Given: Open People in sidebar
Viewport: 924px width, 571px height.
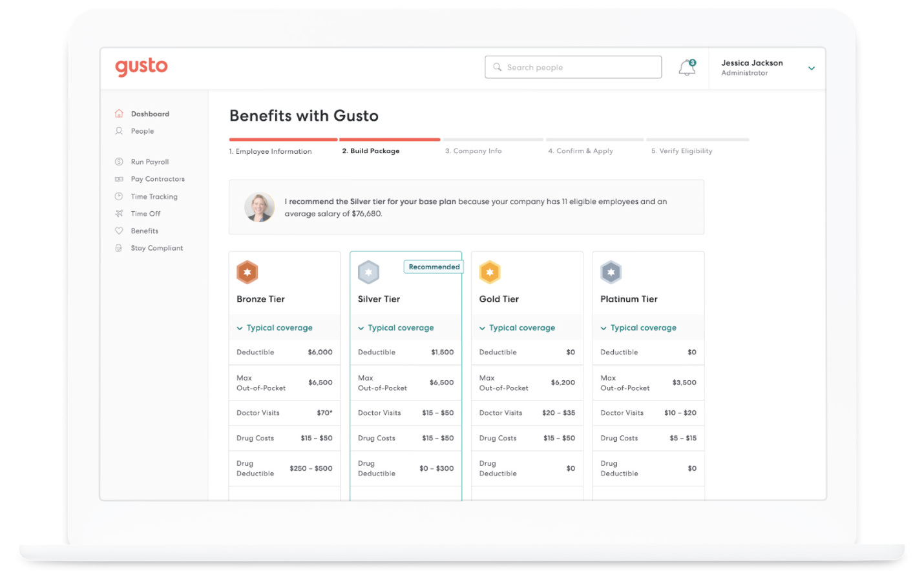Looking at the screenshot, I should pyautogui.click(x=142, y=131).
